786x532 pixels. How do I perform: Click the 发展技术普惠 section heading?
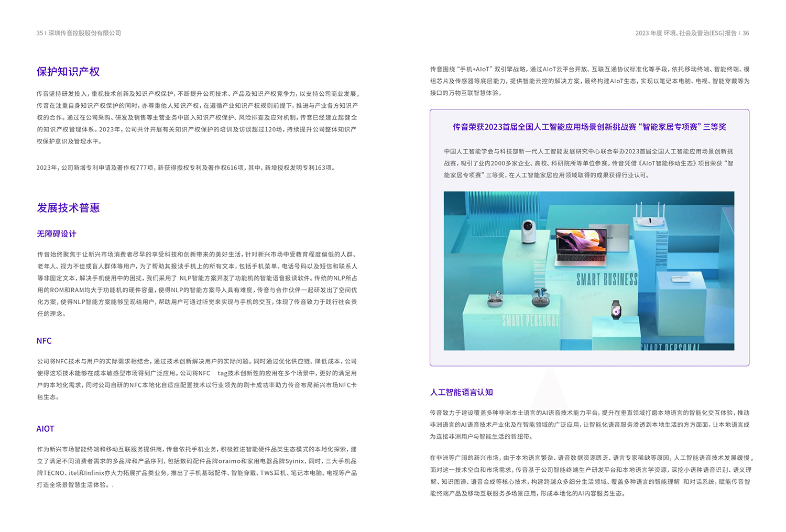point(68,208)
